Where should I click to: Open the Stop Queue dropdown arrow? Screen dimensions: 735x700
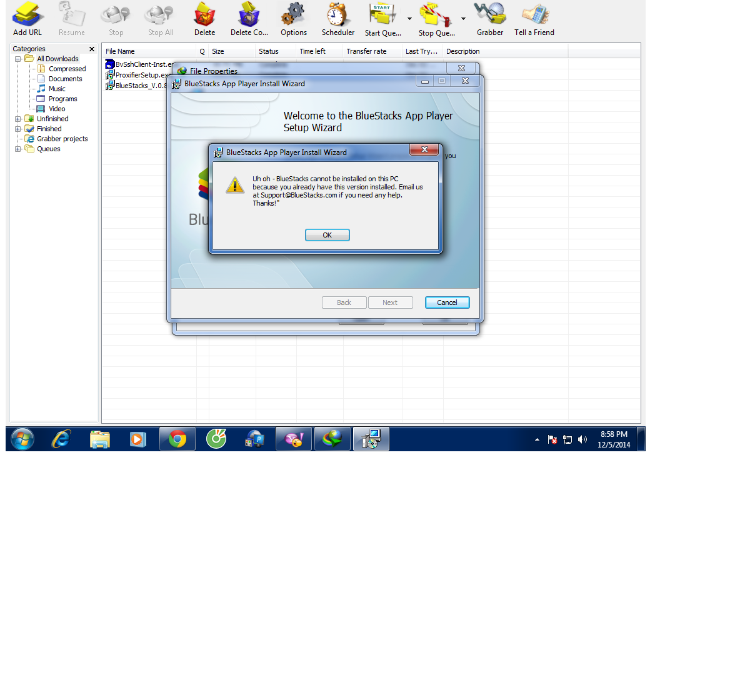pyautogui.click(x=463, y=19)
